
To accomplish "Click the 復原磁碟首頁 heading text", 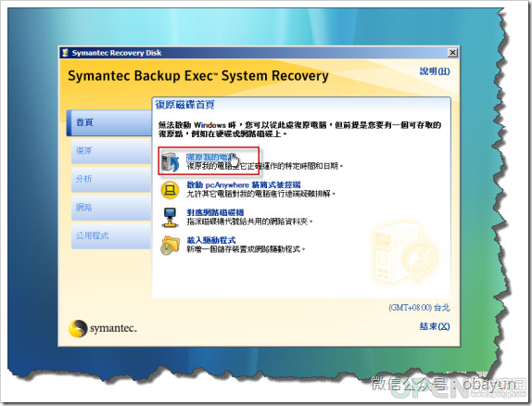I will click(185, 105).
